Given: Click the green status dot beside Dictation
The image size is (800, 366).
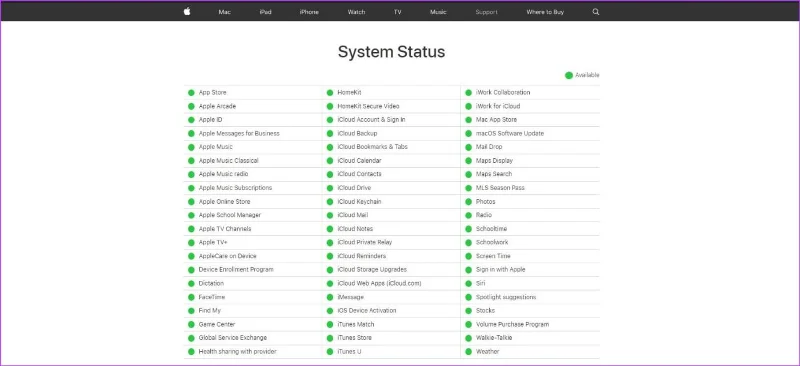Looking at the screenshot, I should 191,283.
